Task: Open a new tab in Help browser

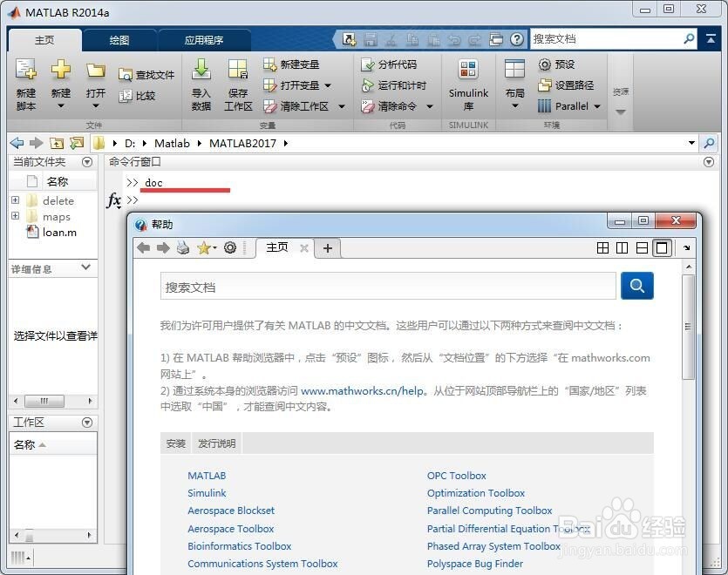Action: pyautogui.click(x=328, y=248)
